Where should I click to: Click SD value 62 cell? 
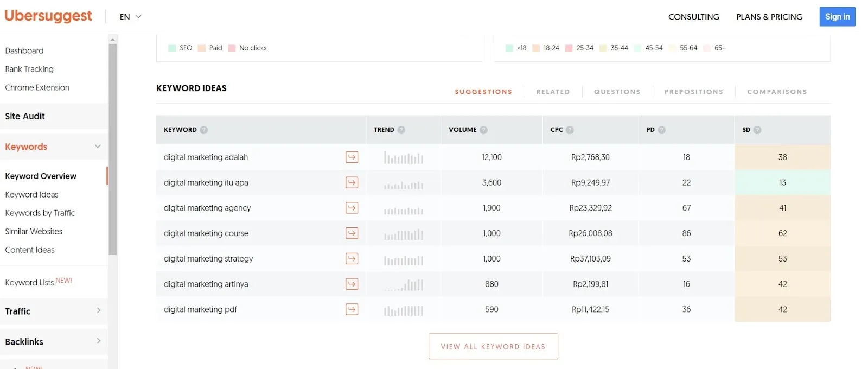tap(782, 233)
